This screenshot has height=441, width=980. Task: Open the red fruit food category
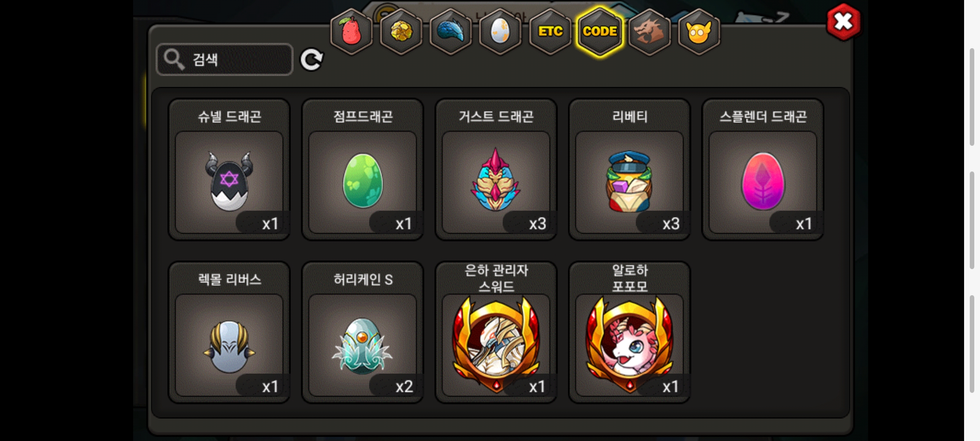352,31
